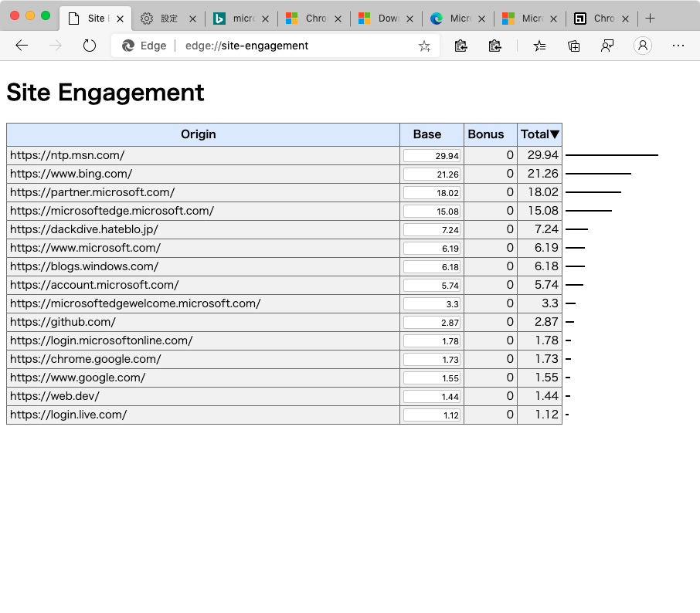
Task: Close the Bing micro tab
Action: click(x=265, y=19)
